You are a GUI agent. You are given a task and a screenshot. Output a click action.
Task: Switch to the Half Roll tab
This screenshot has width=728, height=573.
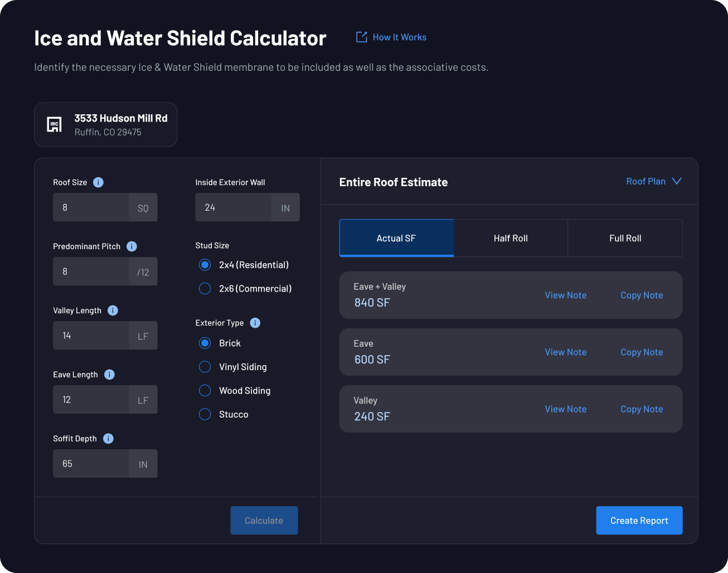tap(510, 238)
